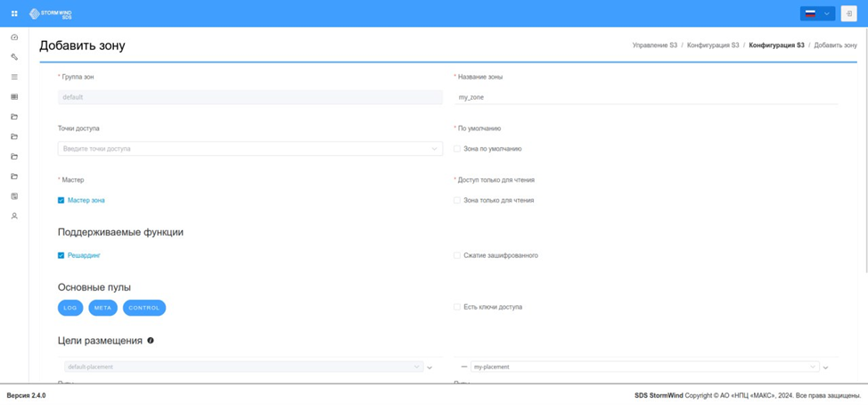868x405 pixels.
Task: Go to bold Конфигурация S3 breadcrumb
Action: [x=776, y=45]
